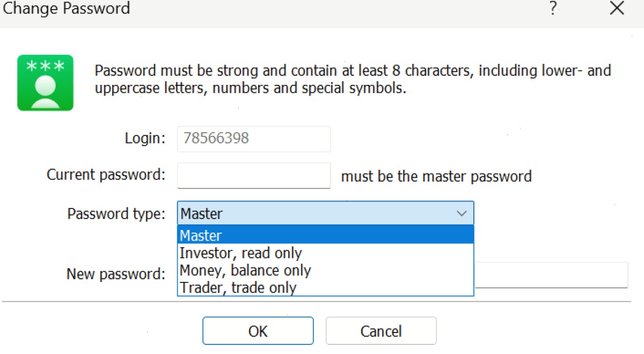Close the Change Password dialog

[x=617, y=9]
